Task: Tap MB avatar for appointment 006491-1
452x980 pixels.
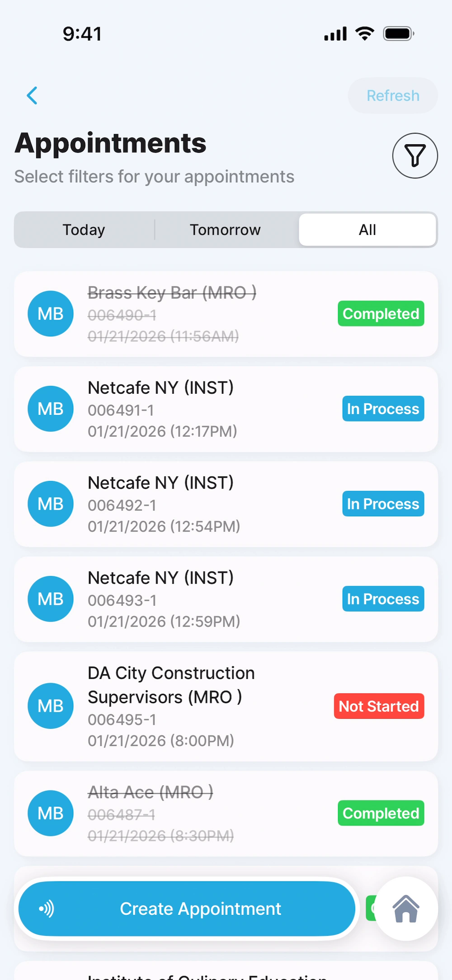Action: pyautogui.click(x=51, y=409)
